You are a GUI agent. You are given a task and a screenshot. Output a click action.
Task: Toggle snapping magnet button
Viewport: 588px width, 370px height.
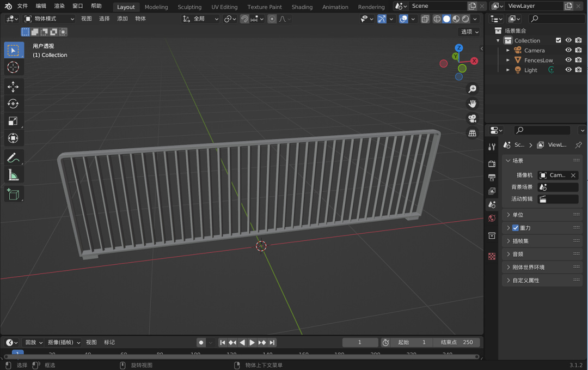point(244,19)
